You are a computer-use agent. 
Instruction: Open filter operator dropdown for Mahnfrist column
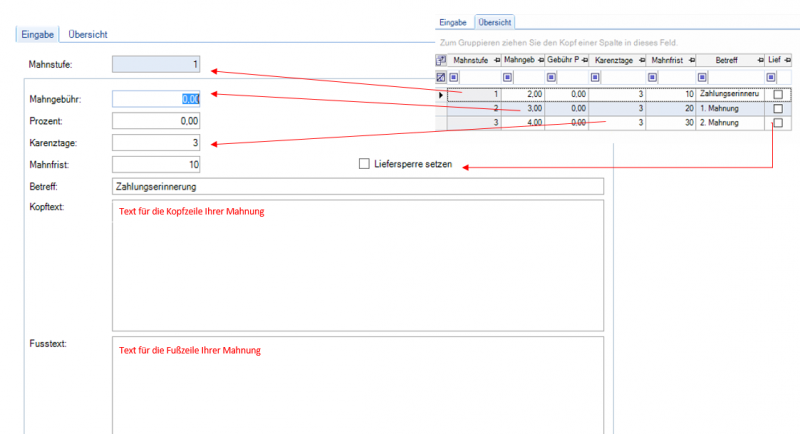point(652,77)
